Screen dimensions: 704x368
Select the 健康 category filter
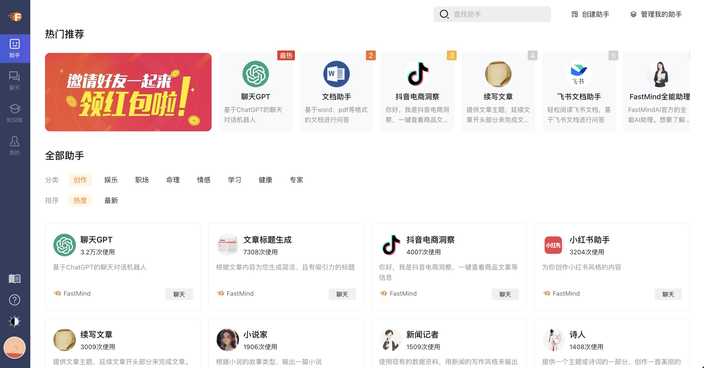(265, 180)
